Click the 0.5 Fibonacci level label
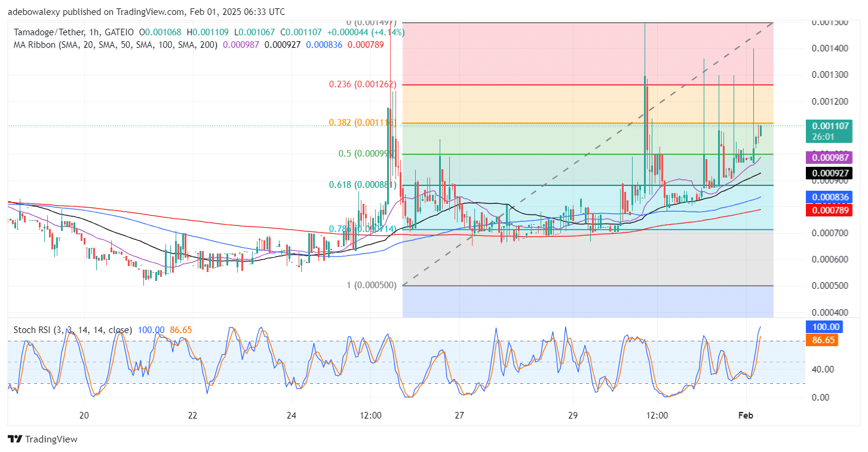The image size is (868, 452). click(367, 154)
